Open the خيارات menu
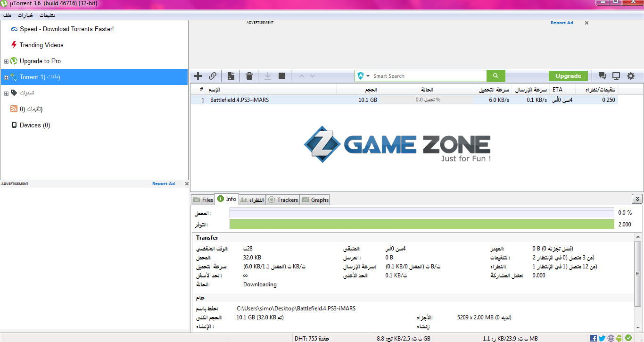Viewport: 644px width, 342px height. [x=25, y=15]
